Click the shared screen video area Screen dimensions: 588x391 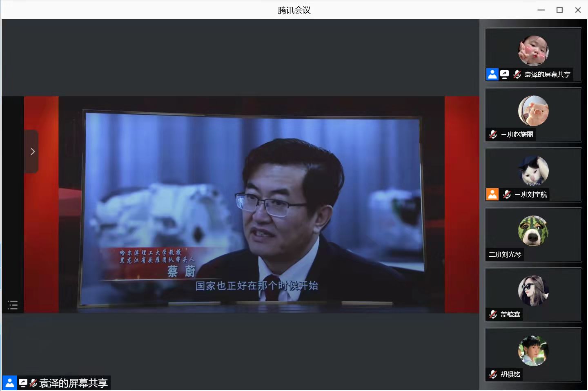(x=251, y=204)
